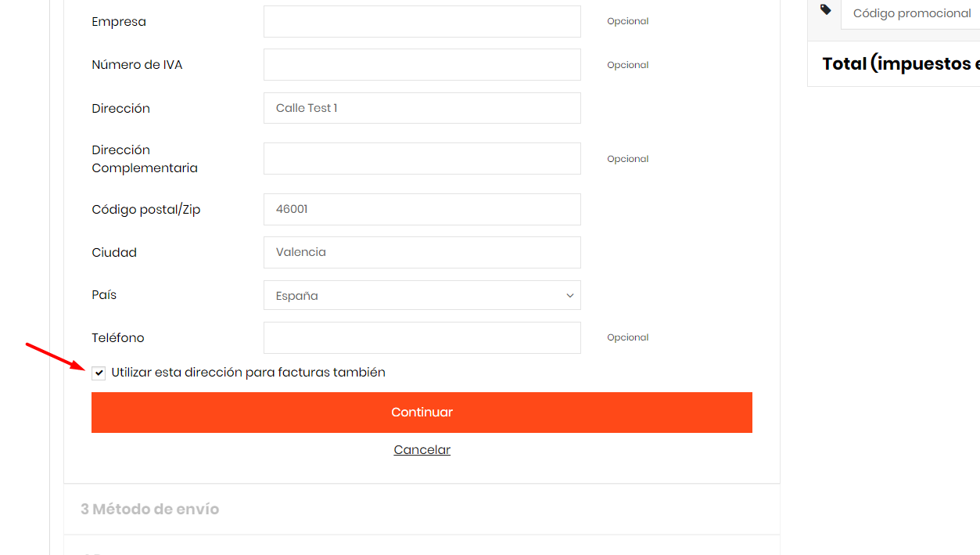
Task: Click the Teléfono input field
Action: click(422, 338)
